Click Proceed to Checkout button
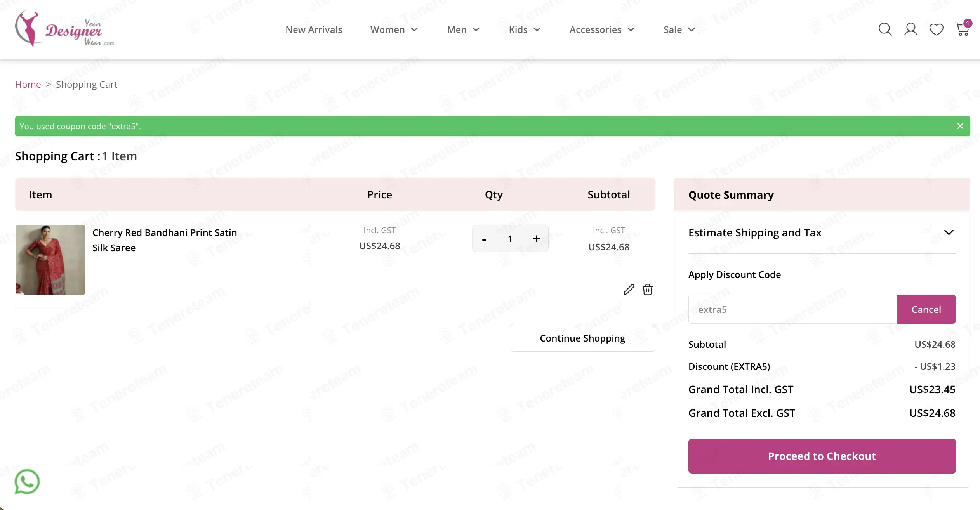This screenshot has height=510, width=980. (822, 456)
